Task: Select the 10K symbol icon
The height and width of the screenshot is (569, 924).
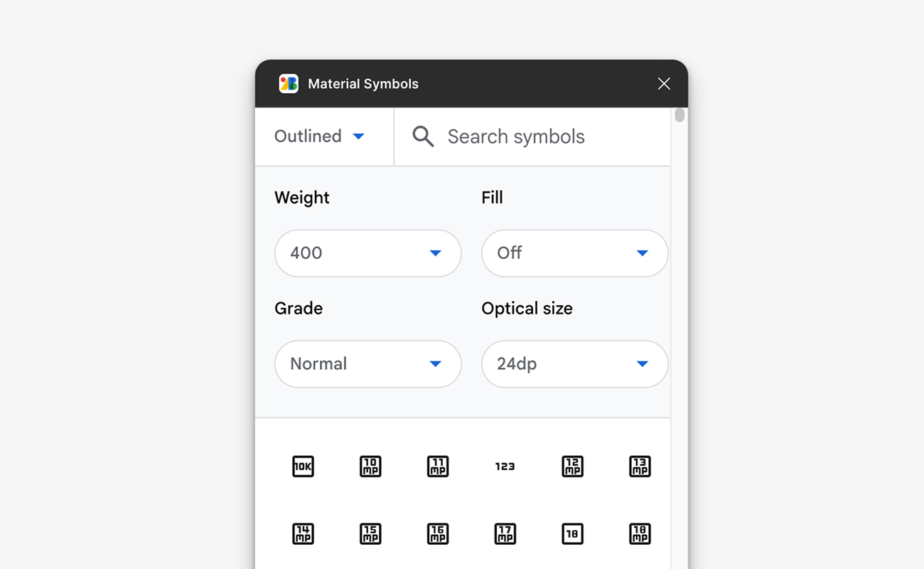Action: pyautogui.click(x=303, y=467)
